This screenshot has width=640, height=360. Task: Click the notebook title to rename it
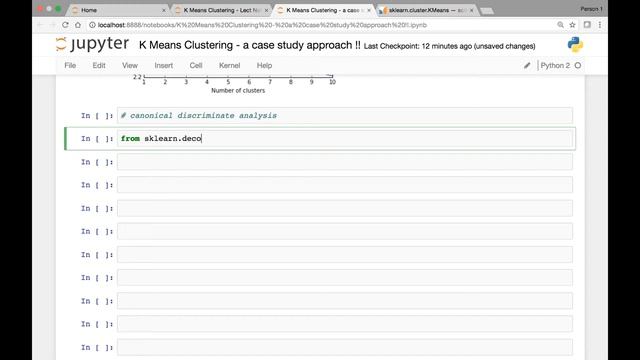[x=250, y=45]
